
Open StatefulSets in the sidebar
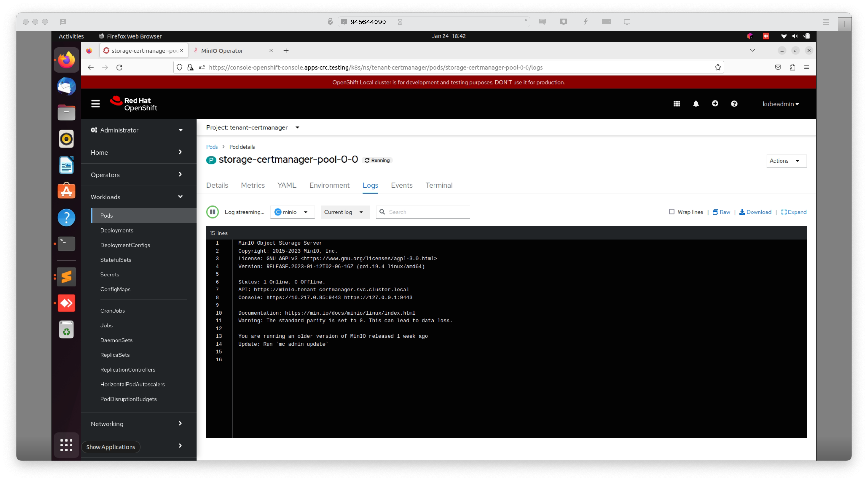116,260
